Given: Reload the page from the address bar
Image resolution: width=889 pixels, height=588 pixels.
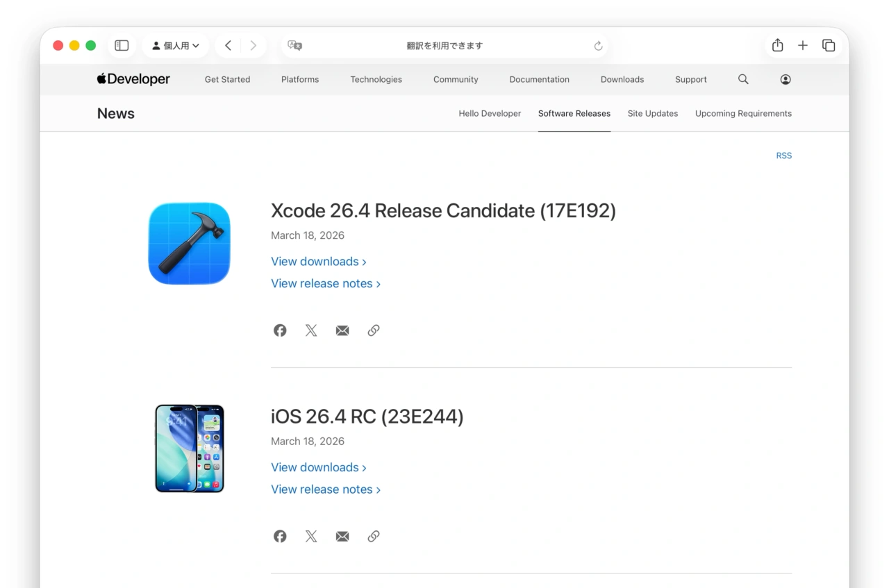Looking at the screenshot, I should pyautogui.click(x=598, y=45).
